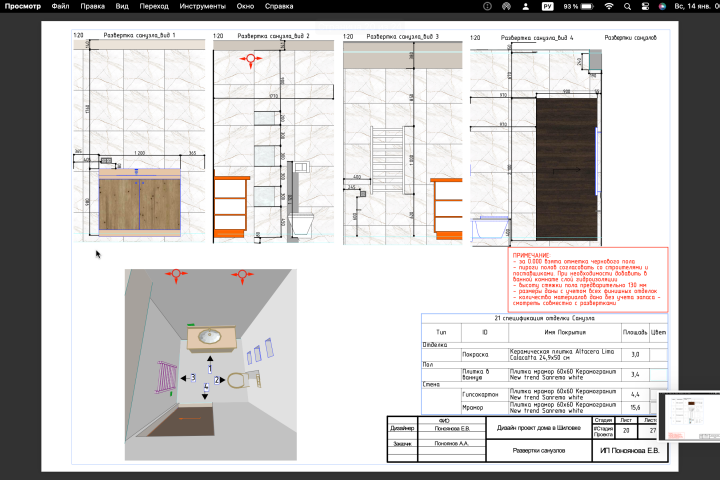The image size is (720, 480).
Task: Open the Правка menu
Action: coord(92,6)
